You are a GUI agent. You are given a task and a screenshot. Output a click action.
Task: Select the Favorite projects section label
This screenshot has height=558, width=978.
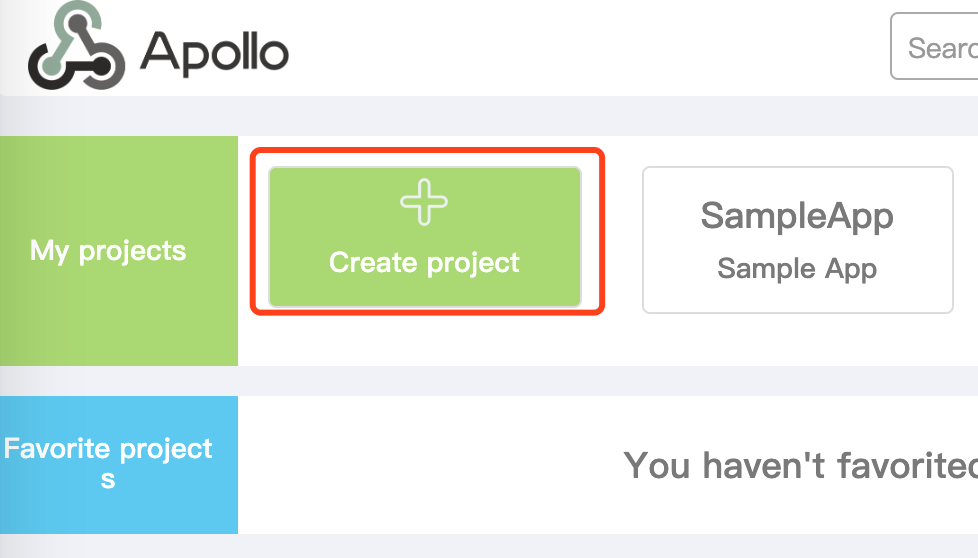point(108,464)
